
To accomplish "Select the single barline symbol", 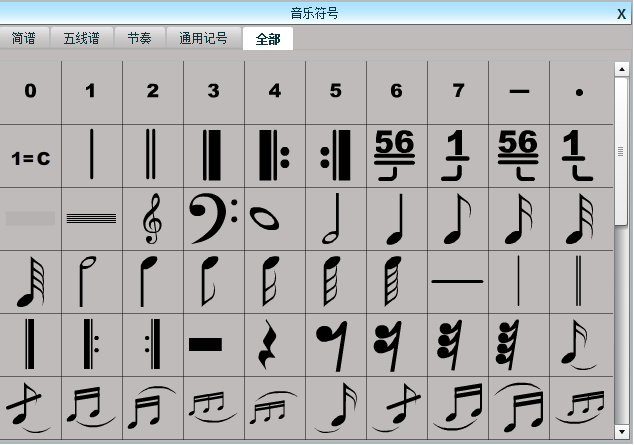I will (x=91, y=156).
